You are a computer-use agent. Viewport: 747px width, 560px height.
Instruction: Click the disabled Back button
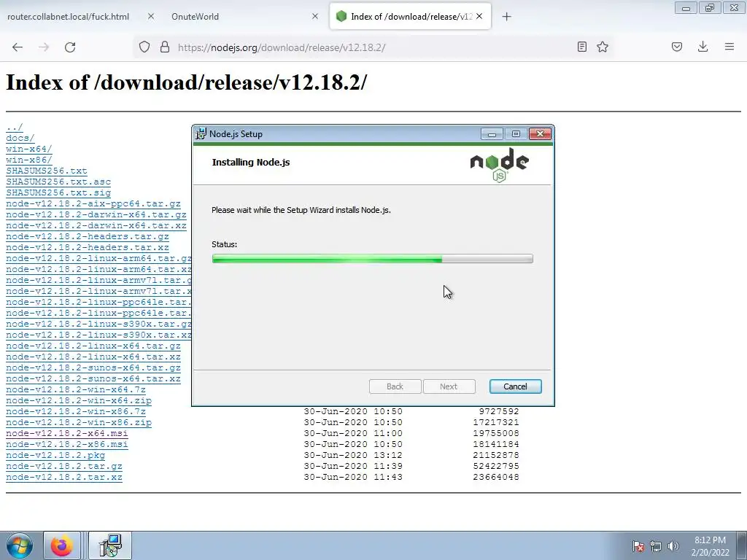(x=395, y=386)
